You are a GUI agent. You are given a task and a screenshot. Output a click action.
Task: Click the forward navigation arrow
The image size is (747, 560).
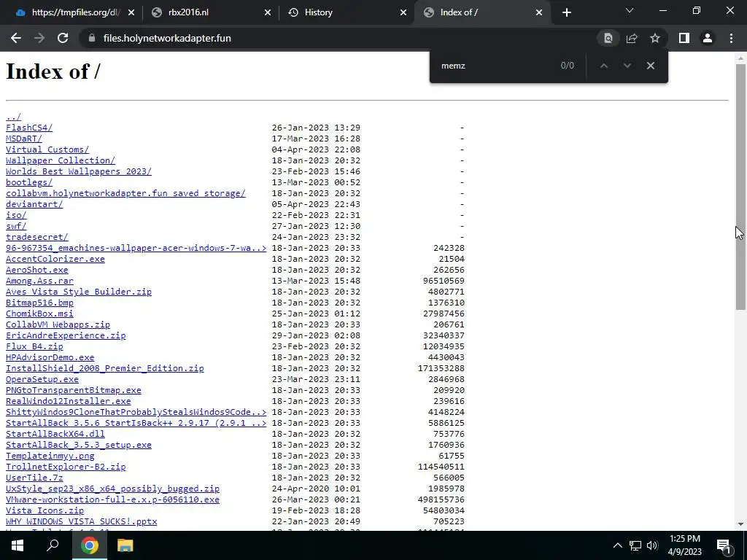click(39, 38)
